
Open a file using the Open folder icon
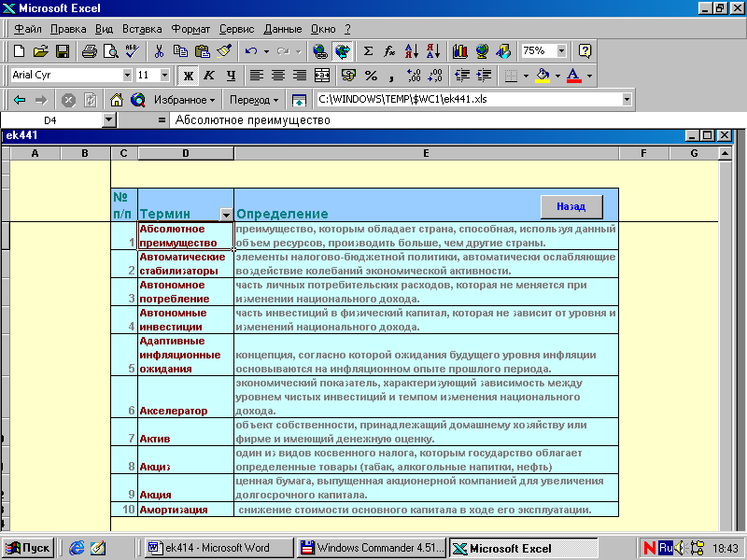click(x=41, y=51)
